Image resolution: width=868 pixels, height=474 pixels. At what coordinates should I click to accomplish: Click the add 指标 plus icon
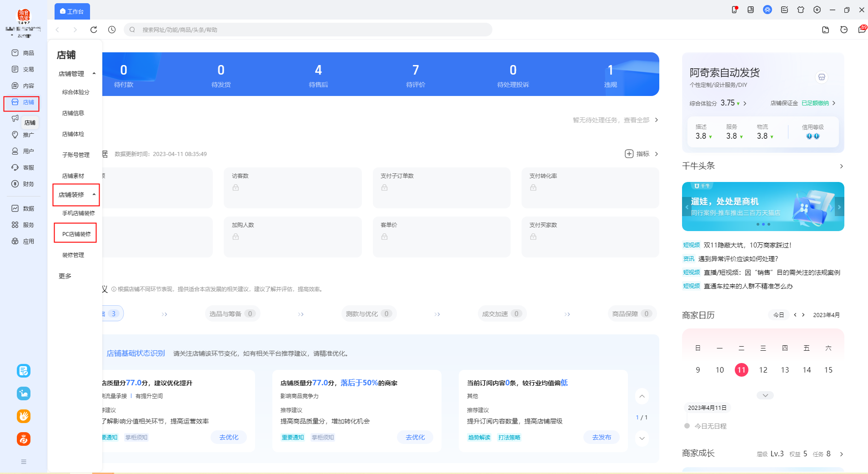[x=629, y=154]
